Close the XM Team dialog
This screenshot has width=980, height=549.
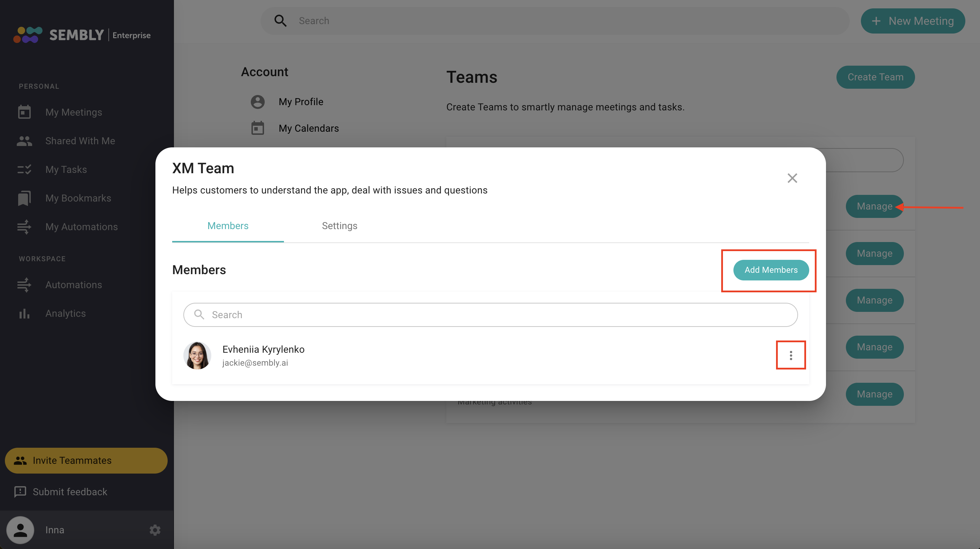(x=792, y=178)
